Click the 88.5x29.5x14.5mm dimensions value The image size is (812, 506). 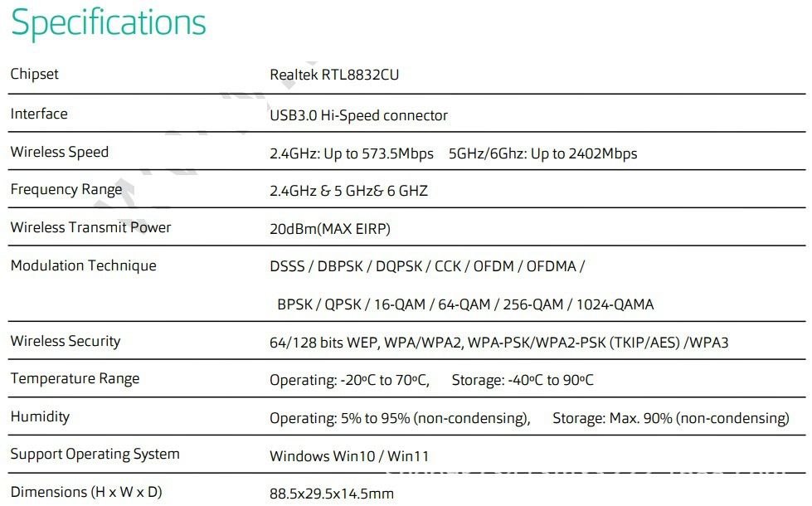(332, 494)
